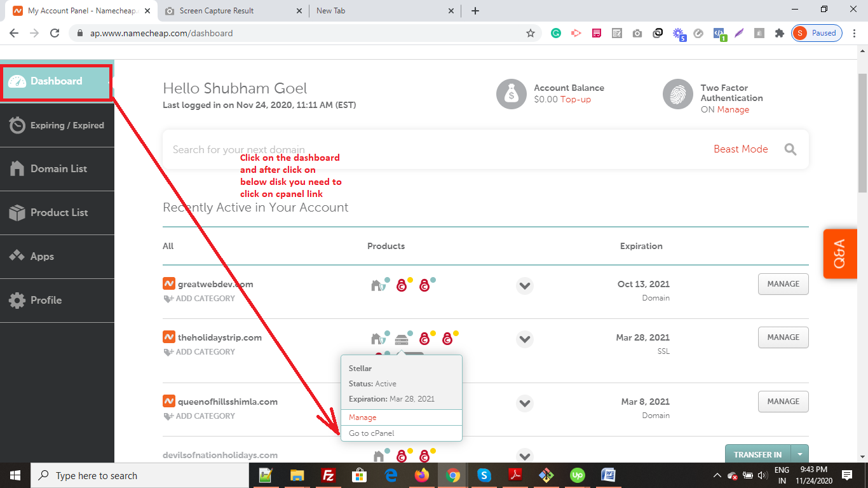Click Manage under Two Factor Authentication

coord(733,109)
